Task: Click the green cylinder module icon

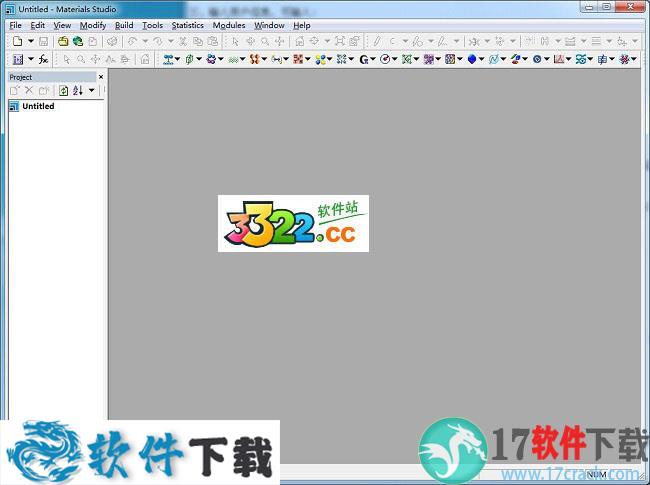Action: (189, 59)
